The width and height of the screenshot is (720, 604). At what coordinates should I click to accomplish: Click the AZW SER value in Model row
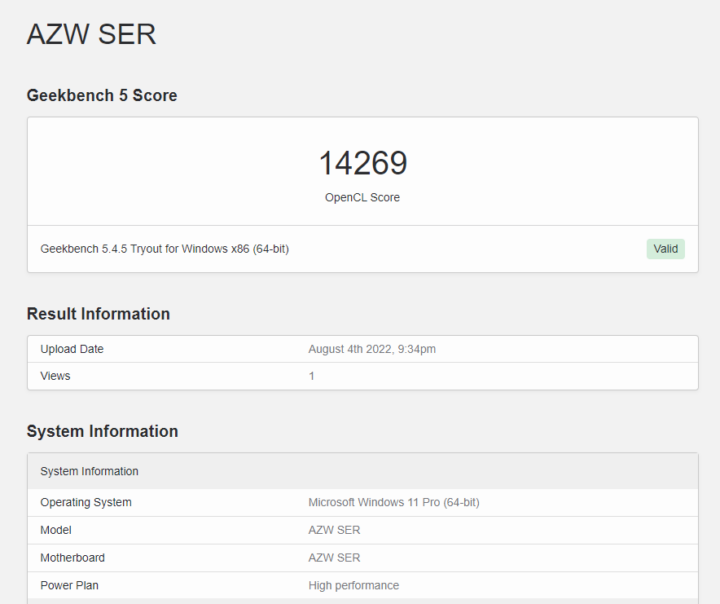[x=334, y=530]
